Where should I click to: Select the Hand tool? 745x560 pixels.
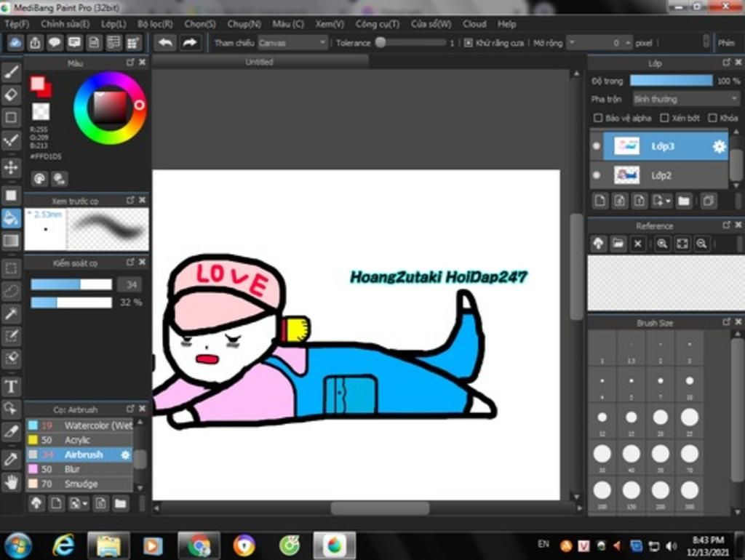12,482
